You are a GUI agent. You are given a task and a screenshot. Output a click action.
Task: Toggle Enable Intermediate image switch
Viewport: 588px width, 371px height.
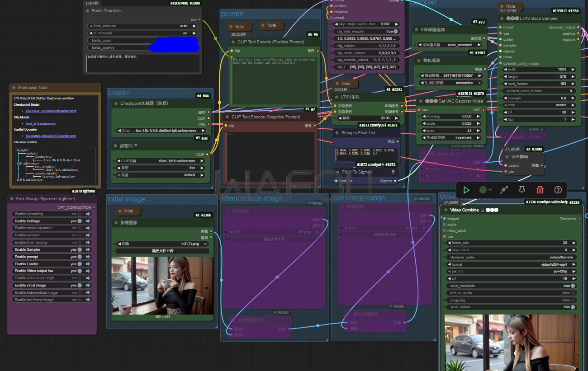click(80, 292)
